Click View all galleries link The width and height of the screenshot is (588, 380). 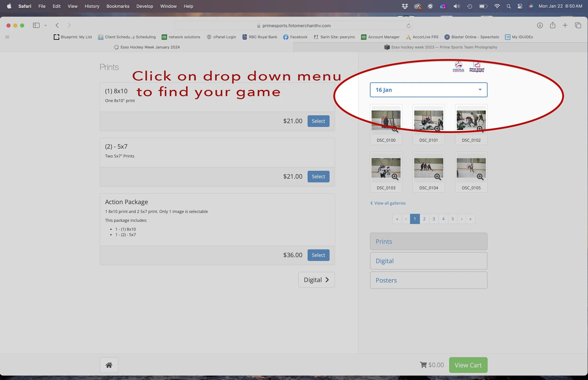pyautogui.click(x=390, y=203)
